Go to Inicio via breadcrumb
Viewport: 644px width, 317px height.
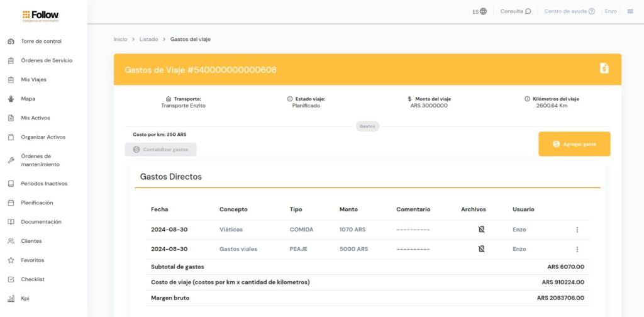click(x=120, y=39)
